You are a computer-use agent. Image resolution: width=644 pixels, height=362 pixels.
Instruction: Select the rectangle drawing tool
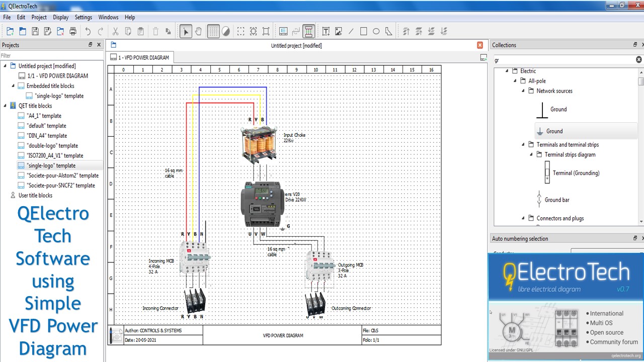point(364,31)
